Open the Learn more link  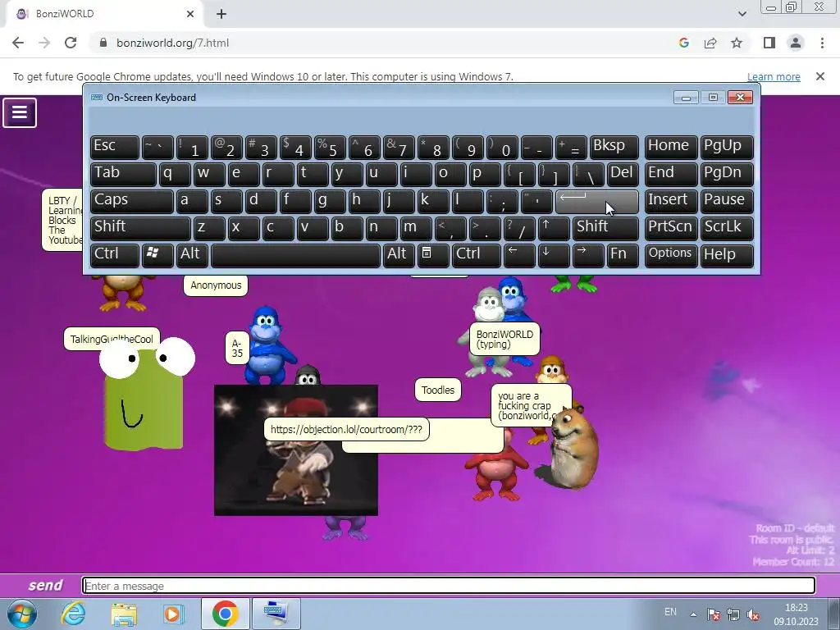(774, 76)
